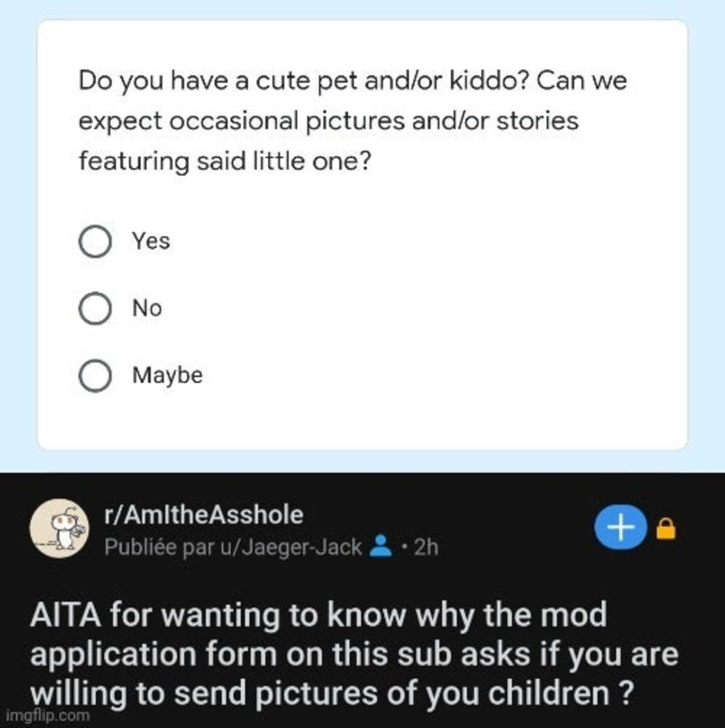Click the "Yes" option label text
This screenshot has height=728, width=725.
tap(151, 241)
